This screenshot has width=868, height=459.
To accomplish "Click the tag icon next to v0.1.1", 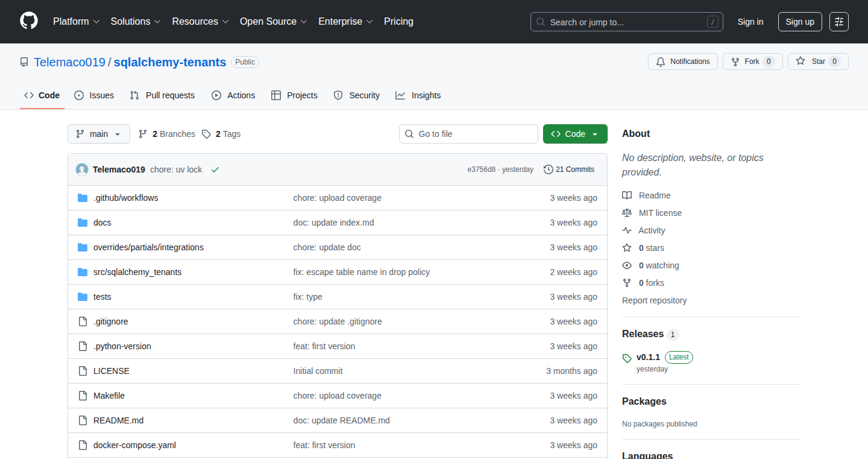I will pos(627,358).
